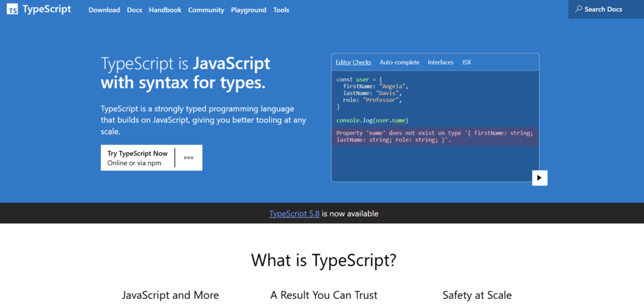This screenshot has width=644, height=307.
Task: Expand the three-squares options next to Try TypeScript
Action: (x=189, y=158)
